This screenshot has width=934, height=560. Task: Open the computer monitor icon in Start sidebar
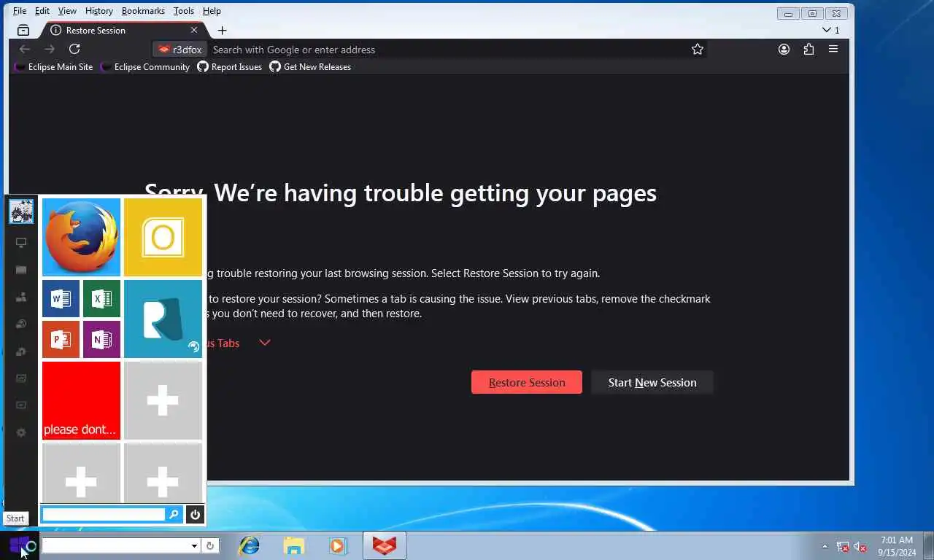pos(21,243)
